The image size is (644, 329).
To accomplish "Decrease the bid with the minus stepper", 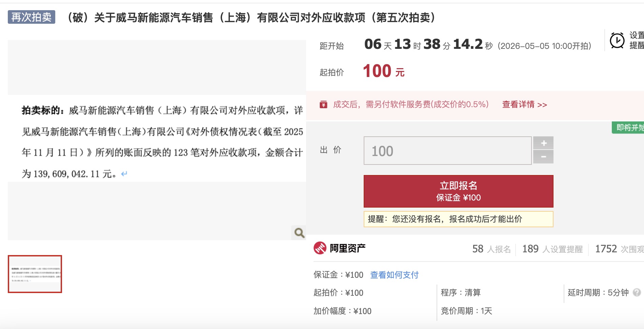I will [x=543, y=157].
